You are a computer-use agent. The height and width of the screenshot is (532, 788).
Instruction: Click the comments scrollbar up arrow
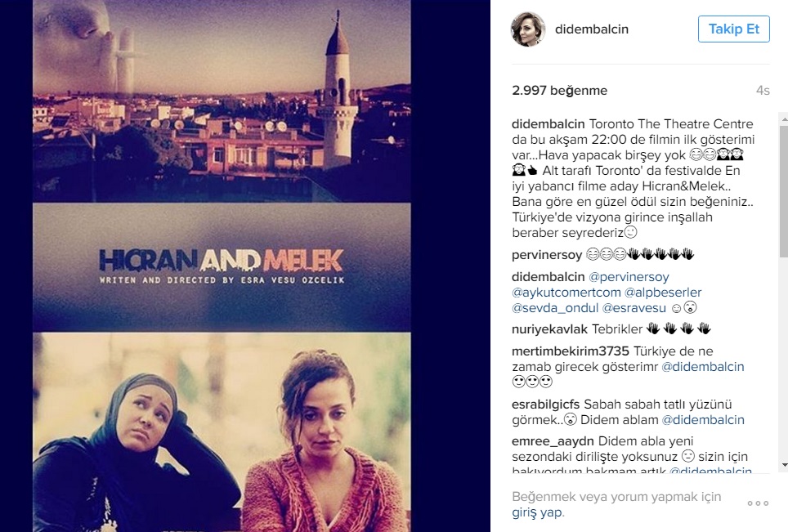tap(784, 120)
